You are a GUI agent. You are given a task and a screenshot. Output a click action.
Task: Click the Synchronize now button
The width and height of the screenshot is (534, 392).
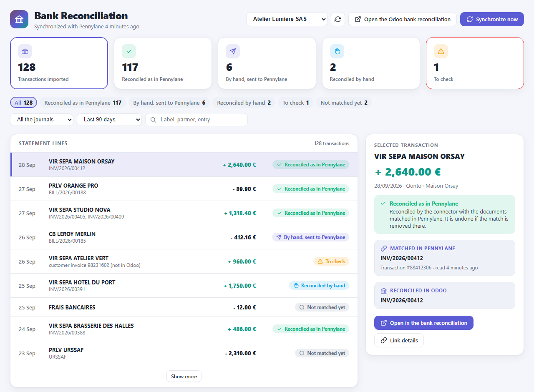(x=492, y=19)
